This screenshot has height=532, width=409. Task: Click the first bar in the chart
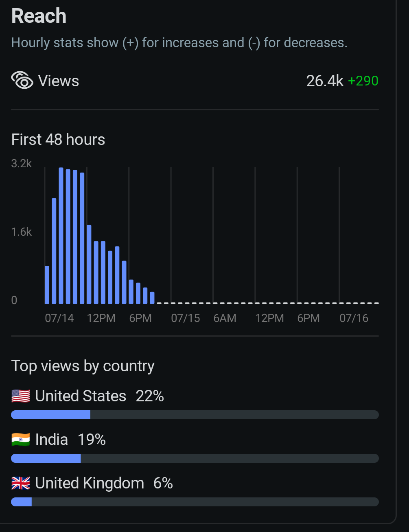coord(47,285)
